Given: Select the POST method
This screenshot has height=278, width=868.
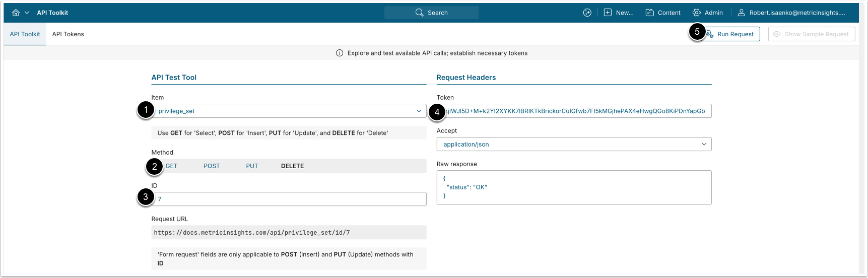Looking at the screenshot, I should tap(212, 166).
